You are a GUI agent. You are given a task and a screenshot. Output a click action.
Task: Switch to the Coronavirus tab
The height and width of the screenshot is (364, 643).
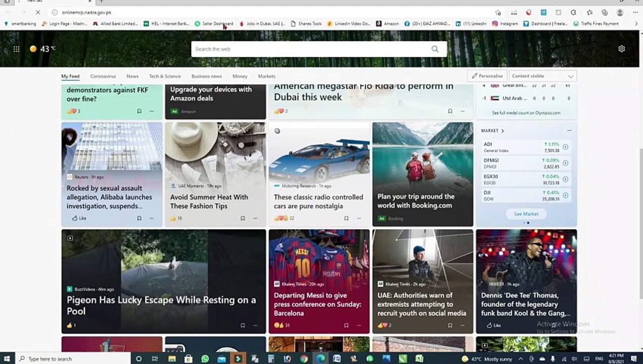103,76
